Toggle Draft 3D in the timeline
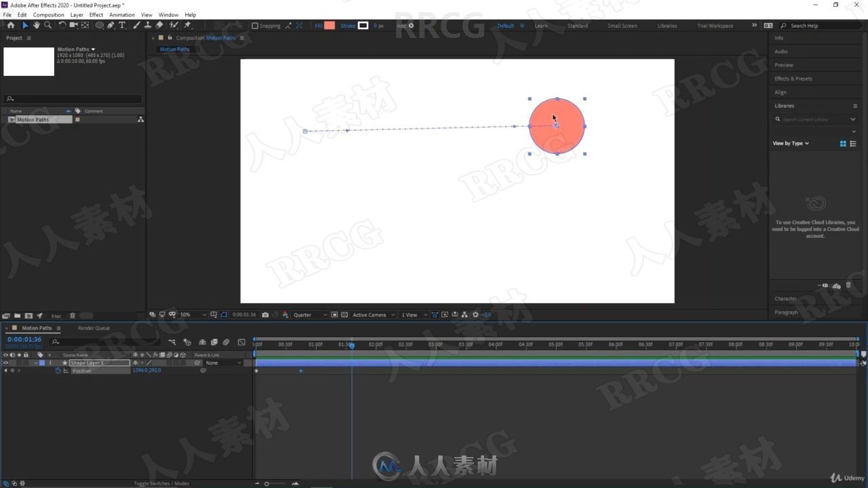The width and height of the screenshot is (868, 488). point(187,342)
